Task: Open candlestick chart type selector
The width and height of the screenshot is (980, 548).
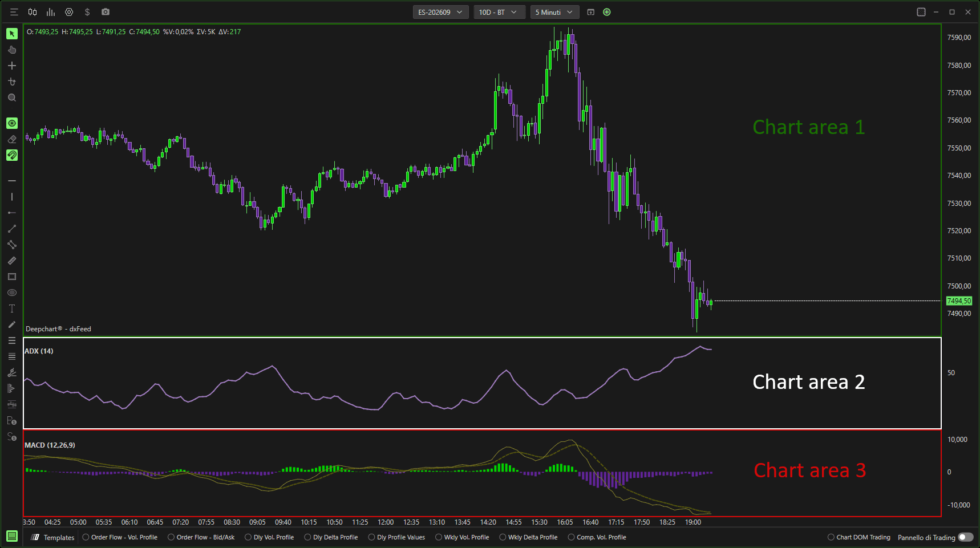Action: (x=33, y=12)
